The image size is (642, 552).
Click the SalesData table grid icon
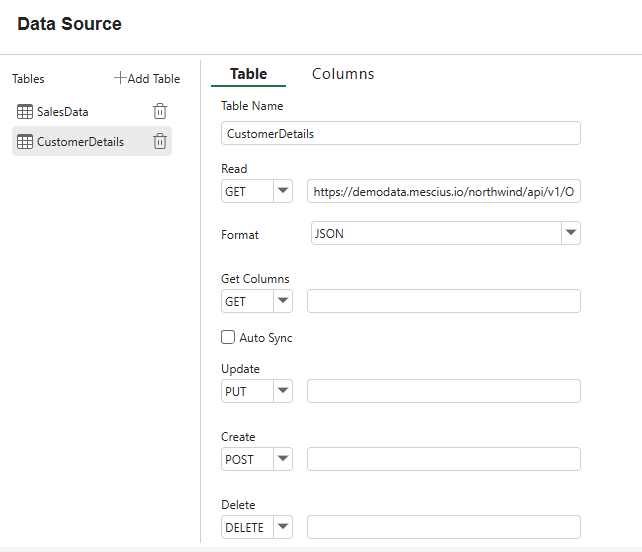click(x=25, y=112)
